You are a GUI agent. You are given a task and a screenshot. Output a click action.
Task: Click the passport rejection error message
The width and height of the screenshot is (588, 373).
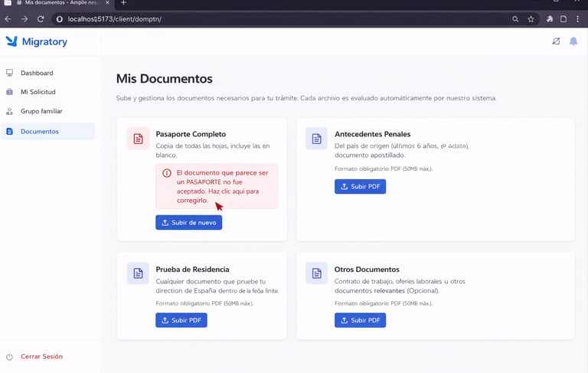217,187
